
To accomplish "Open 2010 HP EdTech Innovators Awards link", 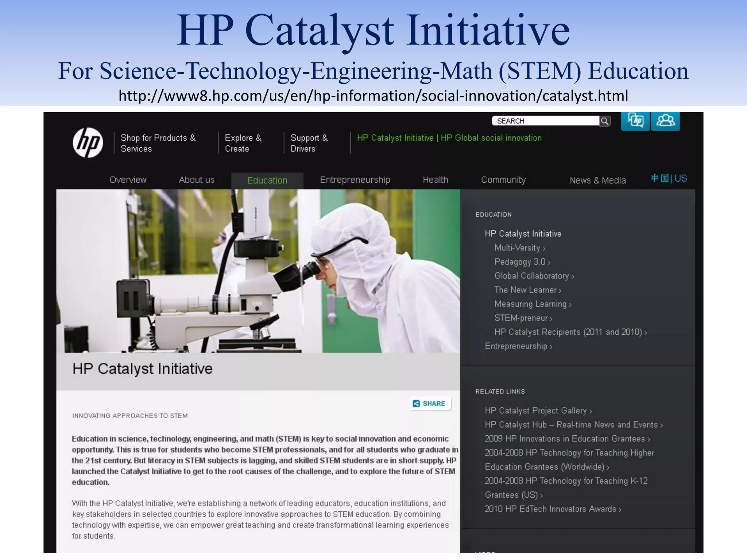I will (x=553, y=509).
